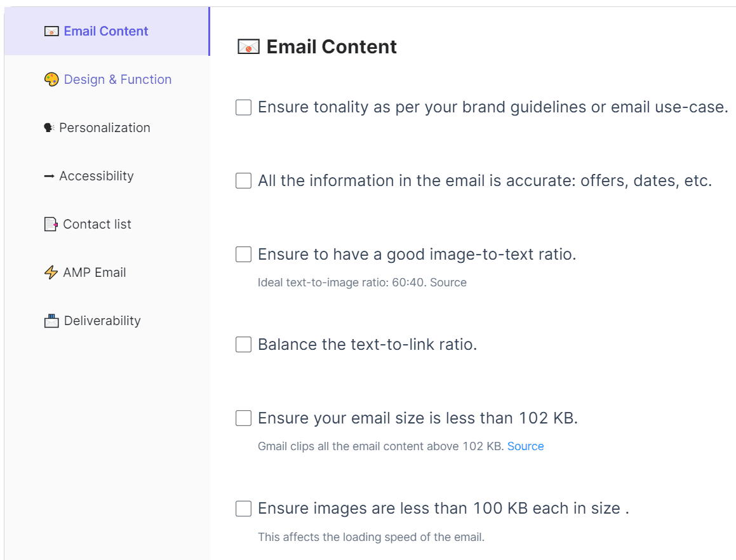Open the Design & Function section
Image resolution: width=736 pixels, height=560 pixels.
point(117,79)
